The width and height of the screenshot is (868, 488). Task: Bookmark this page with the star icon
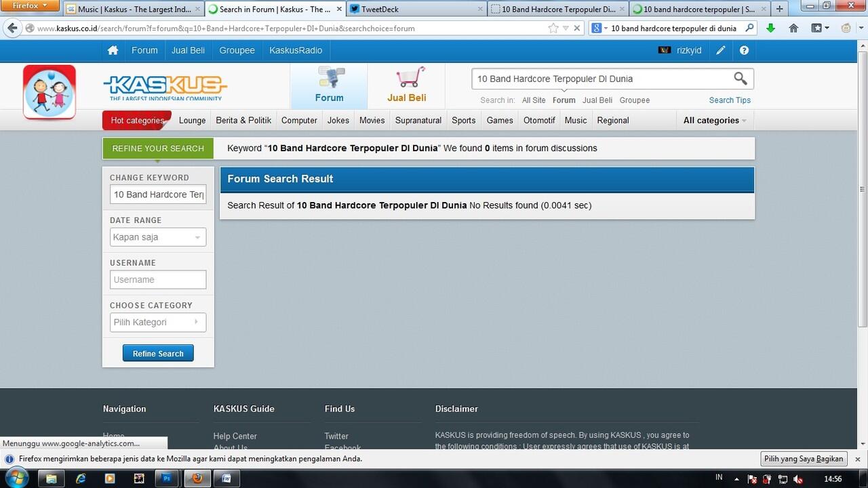pyautogui.click(x=553, y=28)
